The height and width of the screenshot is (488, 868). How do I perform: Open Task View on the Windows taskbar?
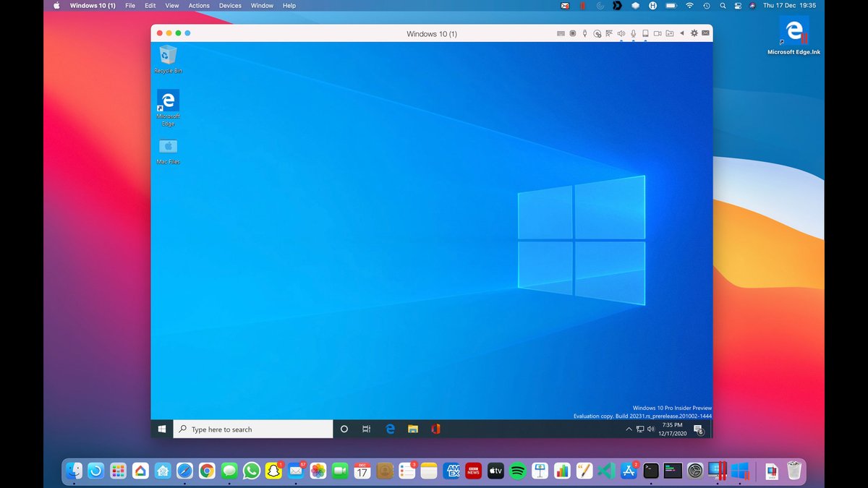click(367, 429)
